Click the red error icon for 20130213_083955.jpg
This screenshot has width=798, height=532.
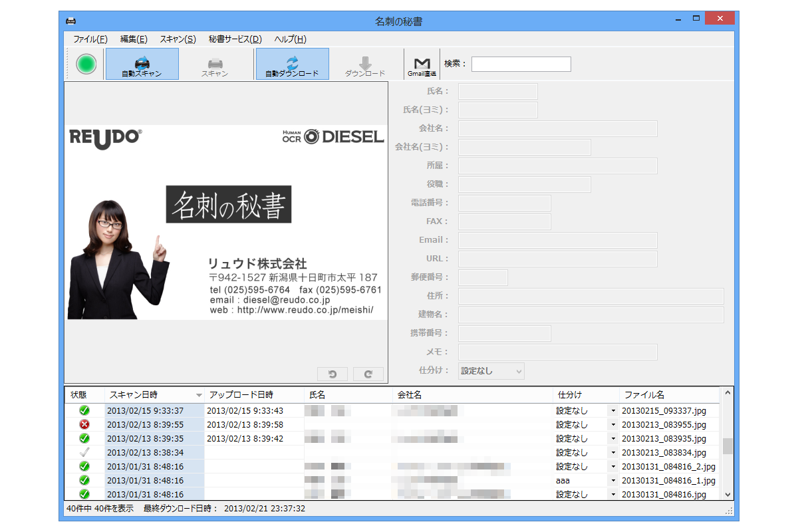click(x=84, y=424)
